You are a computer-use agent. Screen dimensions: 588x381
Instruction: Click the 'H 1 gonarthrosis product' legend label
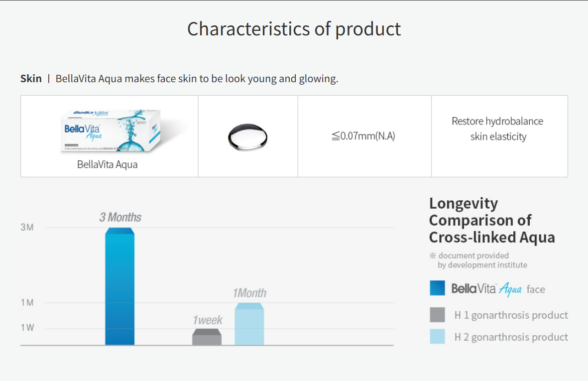tap(511, 315)
